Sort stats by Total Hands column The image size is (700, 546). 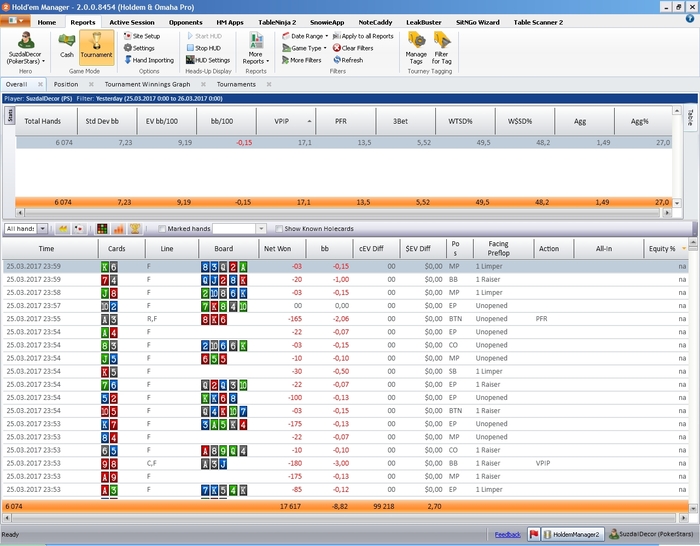(x=46, y=121)
